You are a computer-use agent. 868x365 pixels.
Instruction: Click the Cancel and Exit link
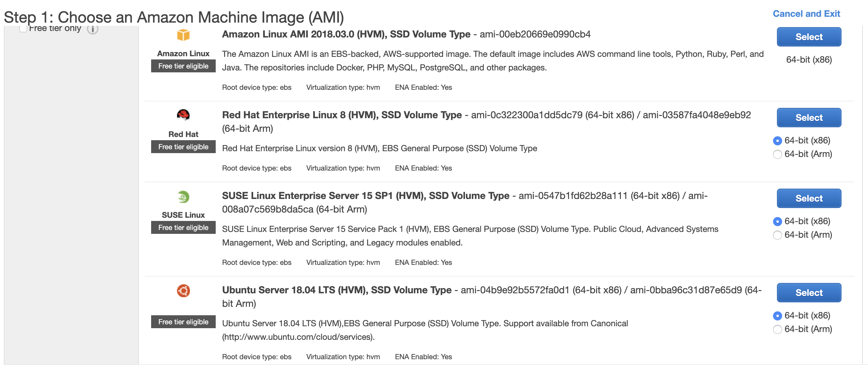(806, 14)
